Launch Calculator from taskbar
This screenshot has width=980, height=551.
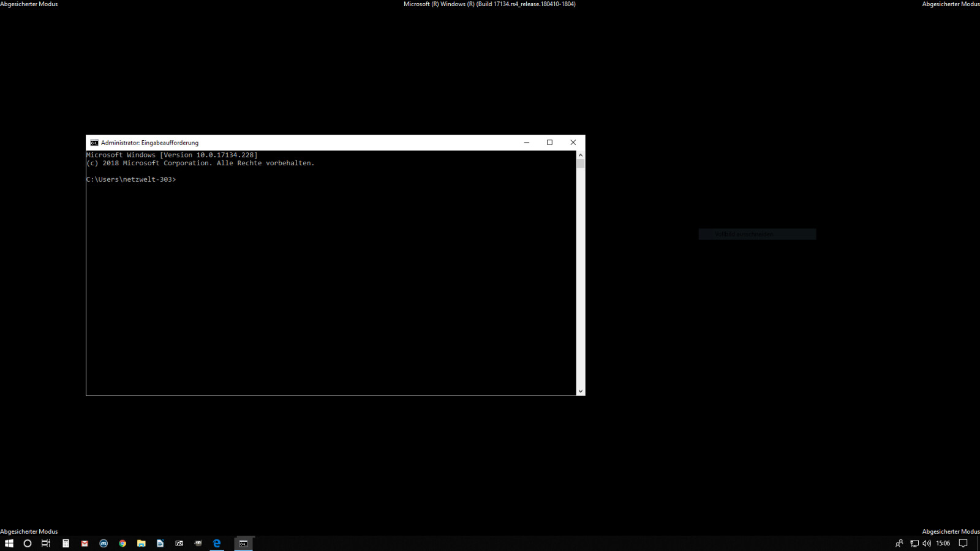66,543
